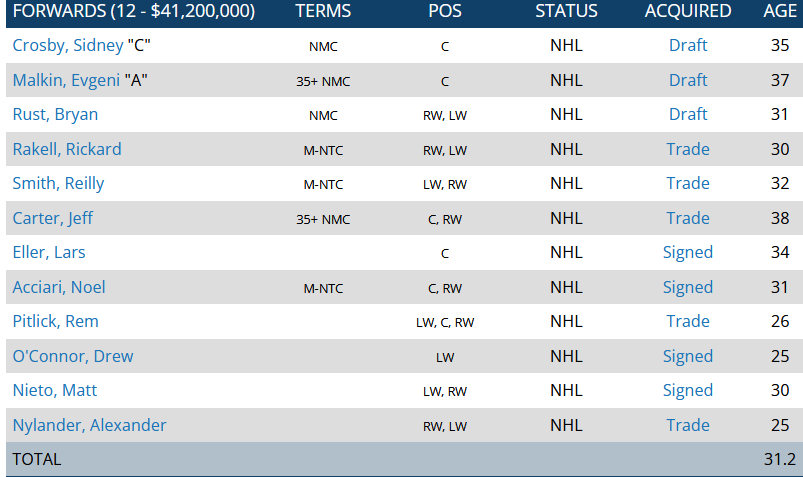Open Rem Pitlick's player page
Viewport: 803px width, 477px height.
point(55,322)
